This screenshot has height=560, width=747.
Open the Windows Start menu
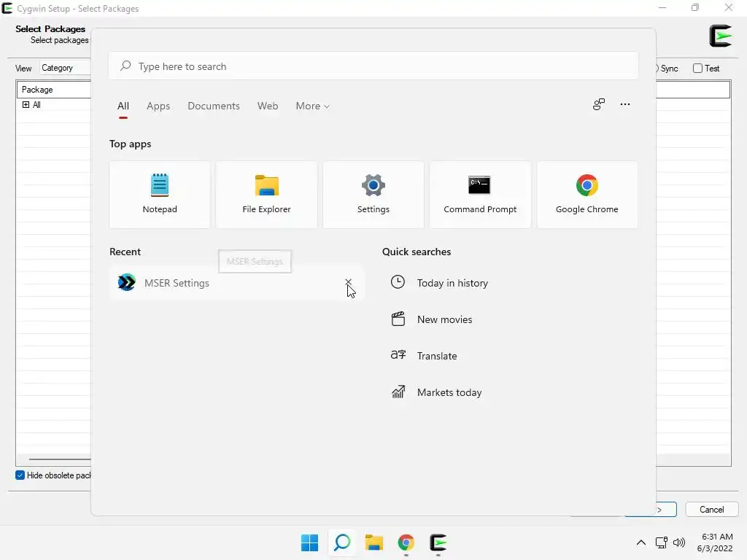309,542
